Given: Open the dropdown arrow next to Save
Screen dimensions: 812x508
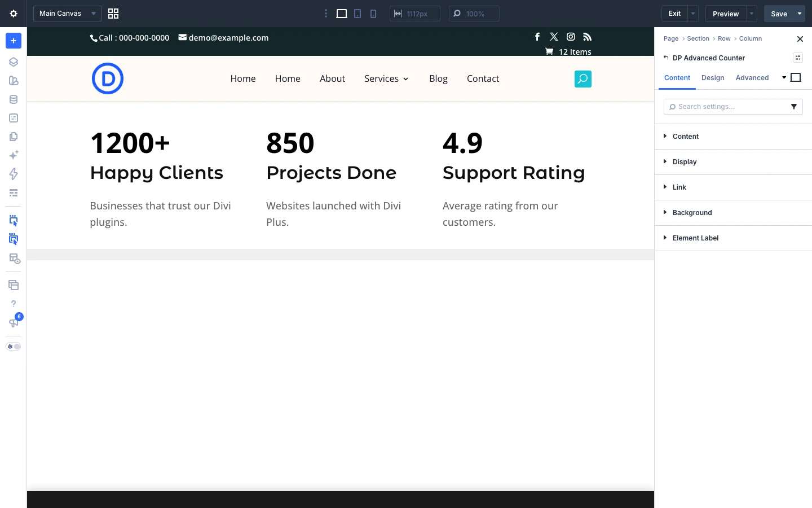Looking at the screenshot, I should (x=800, y=14).
